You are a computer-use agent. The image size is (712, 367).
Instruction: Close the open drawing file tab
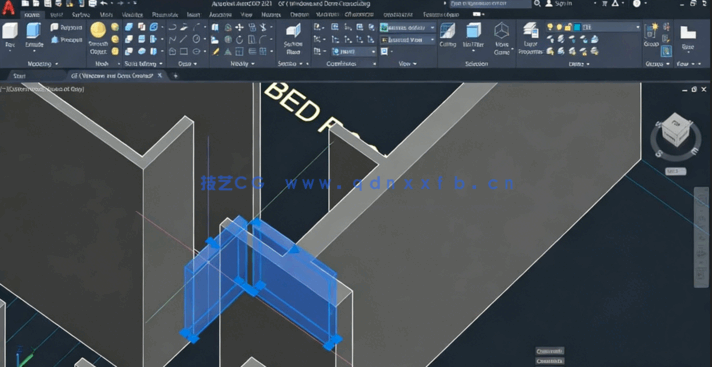coord(160,75)
